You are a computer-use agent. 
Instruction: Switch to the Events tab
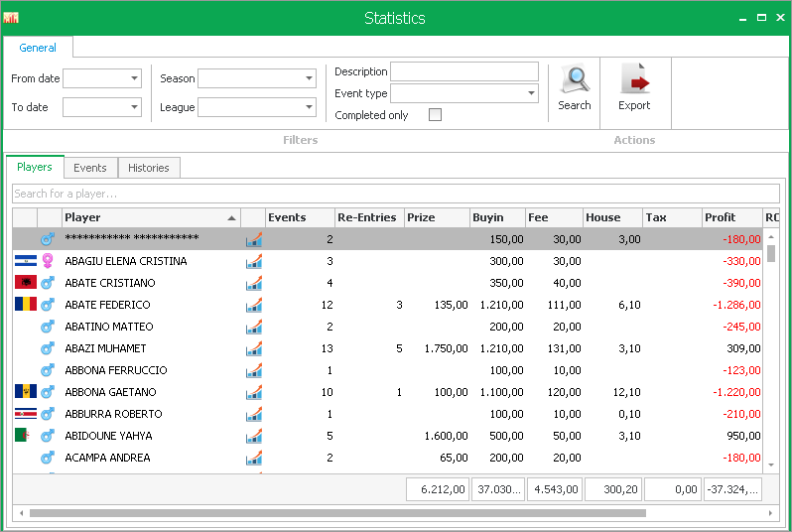point(90,168)
